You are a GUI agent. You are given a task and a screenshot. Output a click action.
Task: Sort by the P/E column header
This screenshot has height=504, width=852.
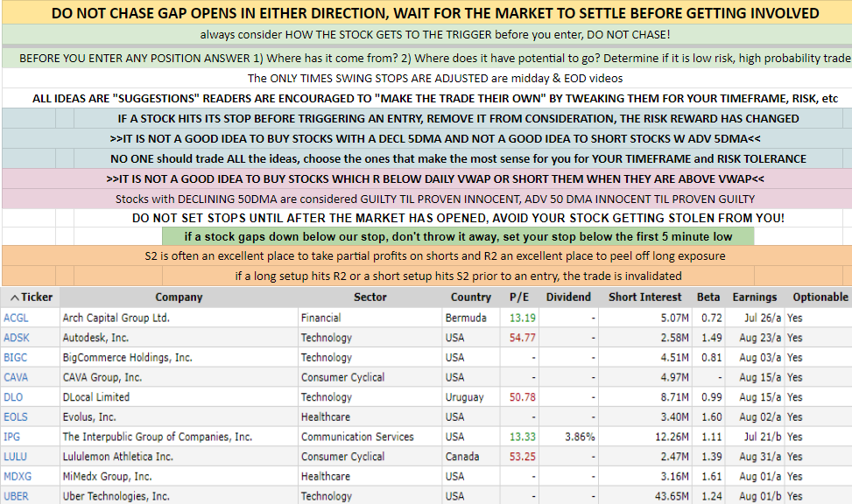(x=519, y=297)
